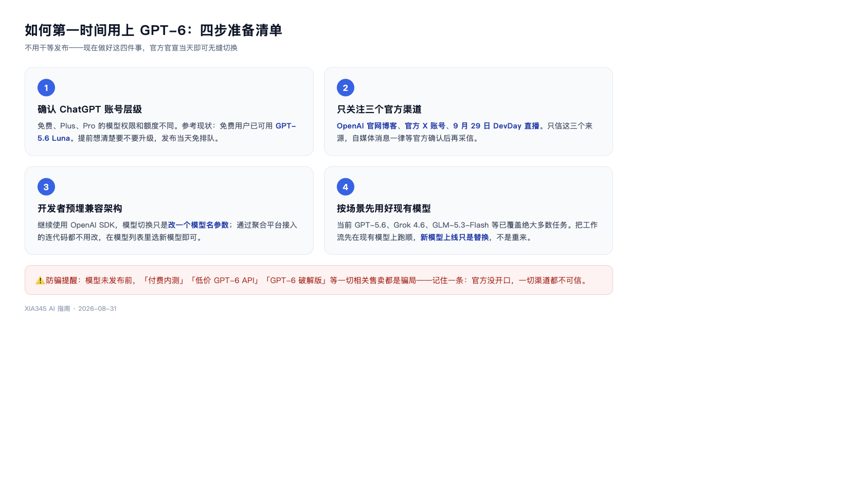Click the warning triangle icon before 防骗提醒

(40, 281)
